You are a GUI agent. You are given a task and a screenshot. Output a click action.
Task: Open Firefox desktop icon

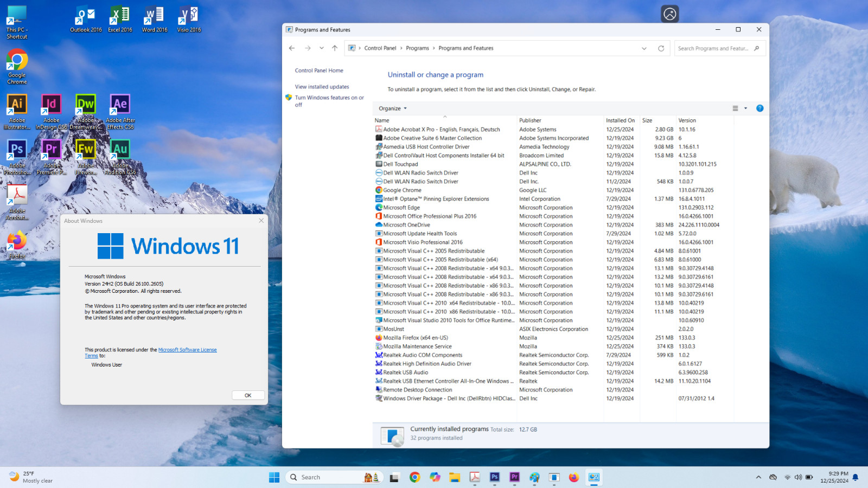(17, 245)
